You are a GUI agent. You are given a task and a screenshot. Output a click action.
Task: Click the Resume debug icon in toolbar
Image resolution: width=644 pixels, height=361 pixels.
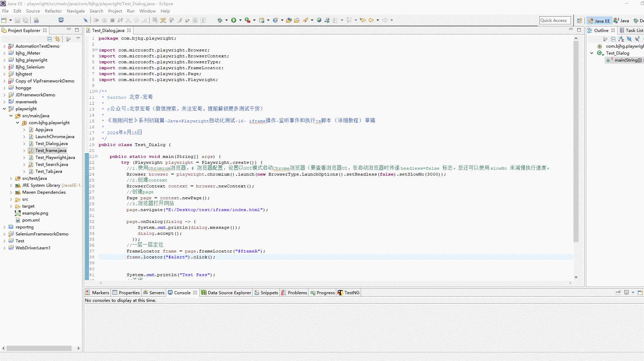pos(96,20)
